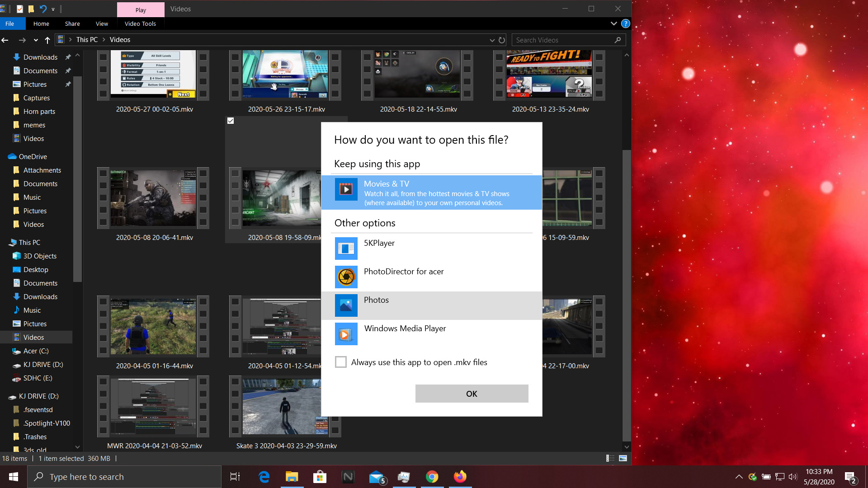868x488 pixels.
Task: Open Desktop in navigation pane
Action: point(36,269)
